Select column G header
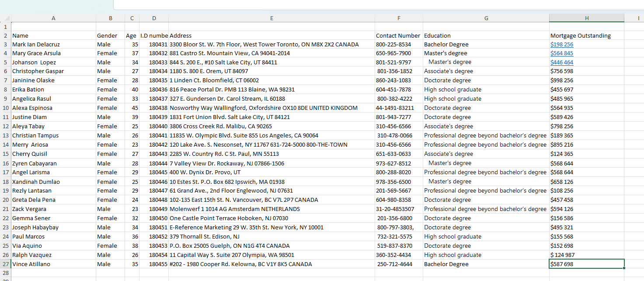The image size is (644, 281). click(x=486, y=18)
